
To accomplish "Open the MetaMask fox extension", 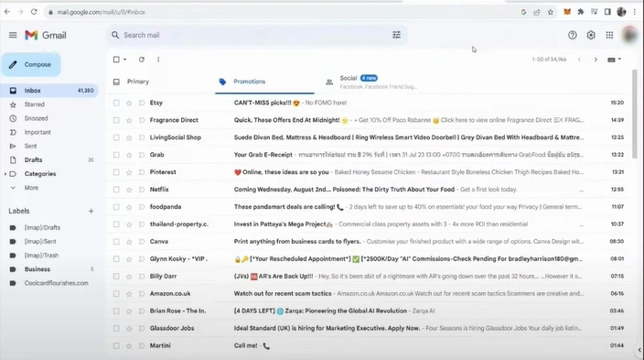I will point(567,12).
